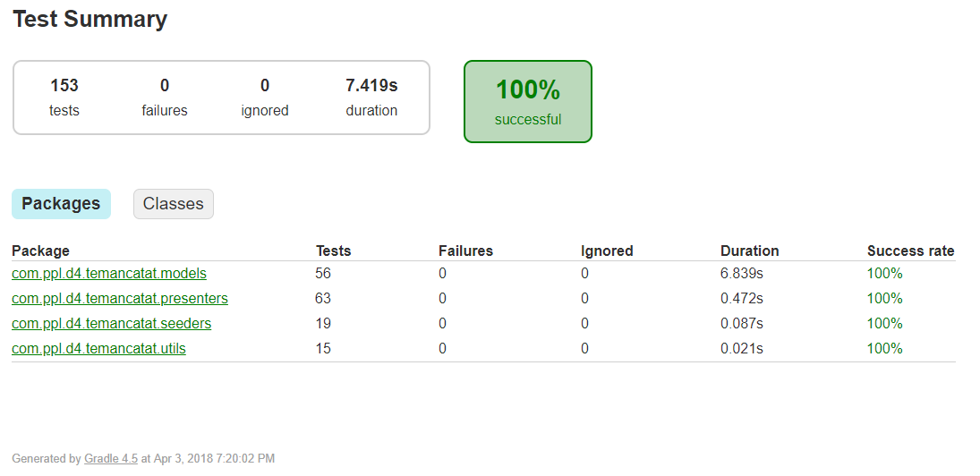Image resolution: width=980 pixels, height=476 pixels.
Task: Select the Packages tab
Action: [61, 204]
